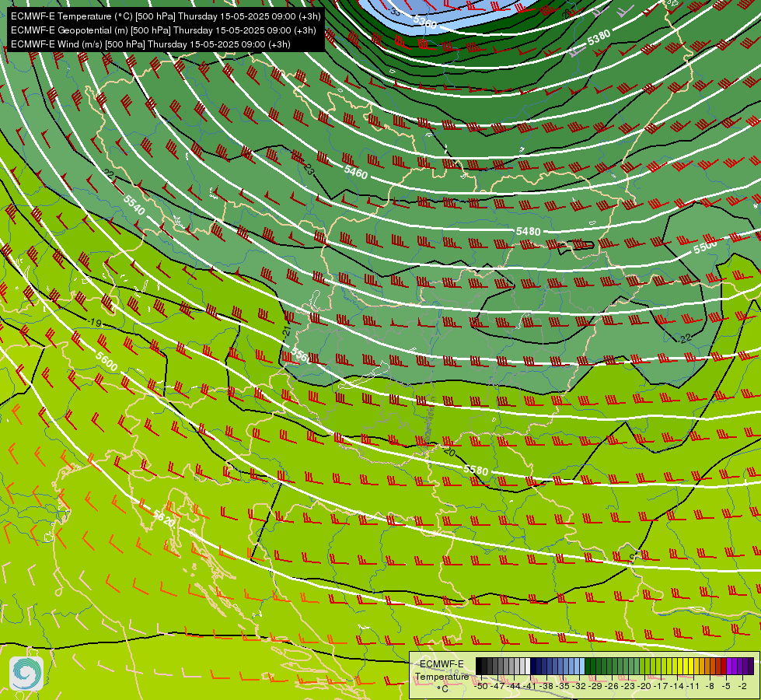Click the -5 tick label on the legend

point(725,686)
